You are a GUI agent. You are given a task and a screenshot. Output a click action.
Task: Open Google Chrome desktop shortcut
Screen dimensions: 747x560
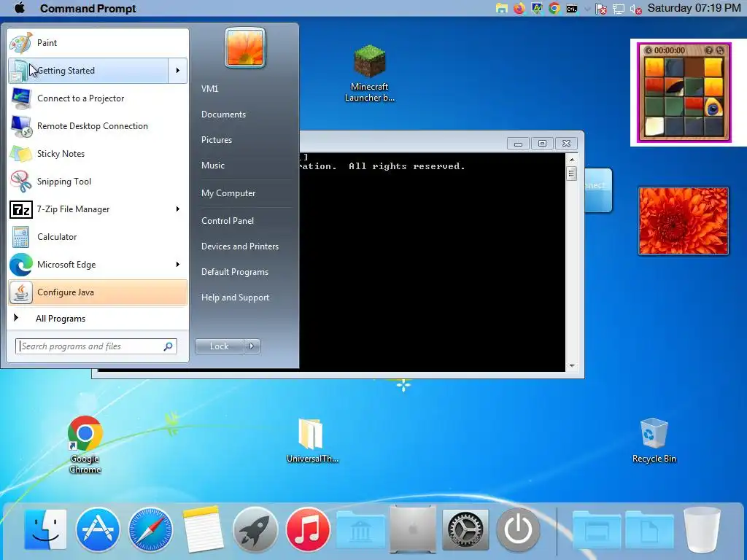[x=85, y=446]
